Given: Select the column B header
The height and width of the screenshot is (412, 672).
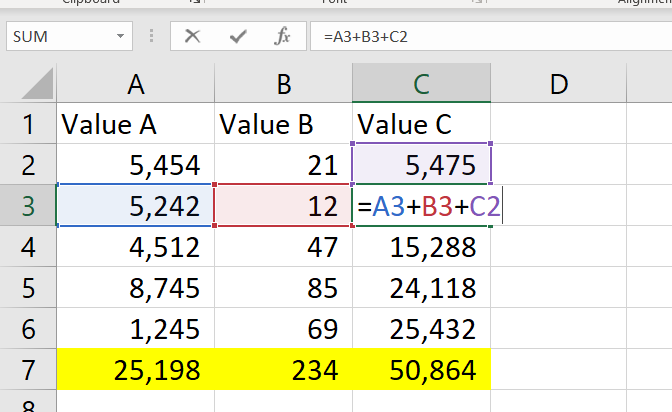Looking at the screenshot, I should [284, 85].
